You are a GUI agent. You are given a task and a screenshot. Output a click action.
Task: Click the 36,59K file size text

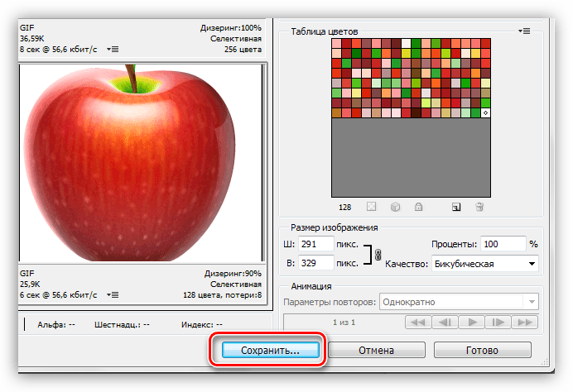[31, 38]
